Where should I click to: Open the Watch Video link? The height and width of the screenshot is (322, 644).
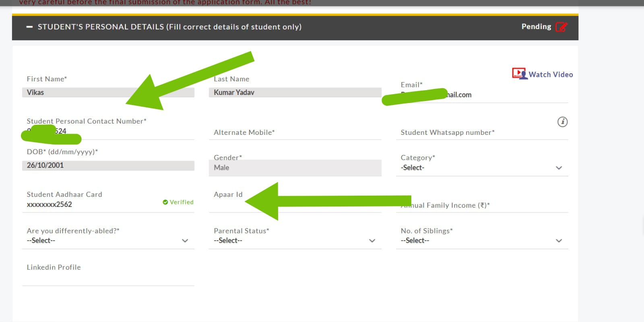[551, 74]
